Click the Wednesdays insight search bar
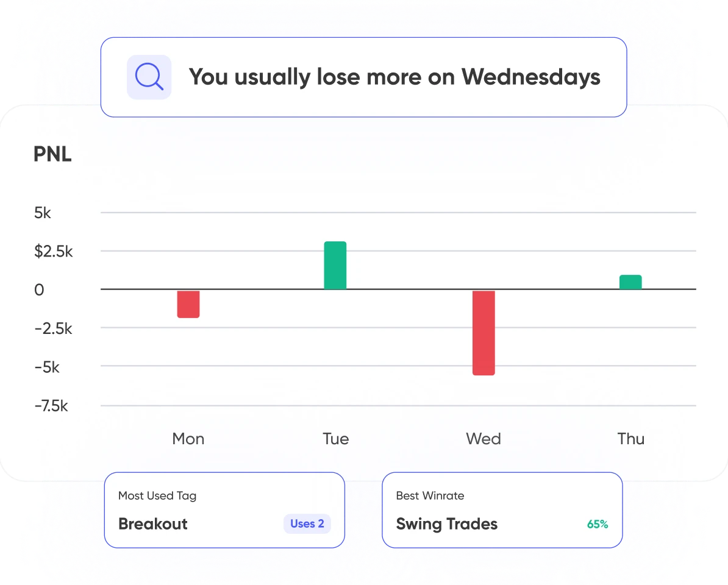 pos(394,77)
